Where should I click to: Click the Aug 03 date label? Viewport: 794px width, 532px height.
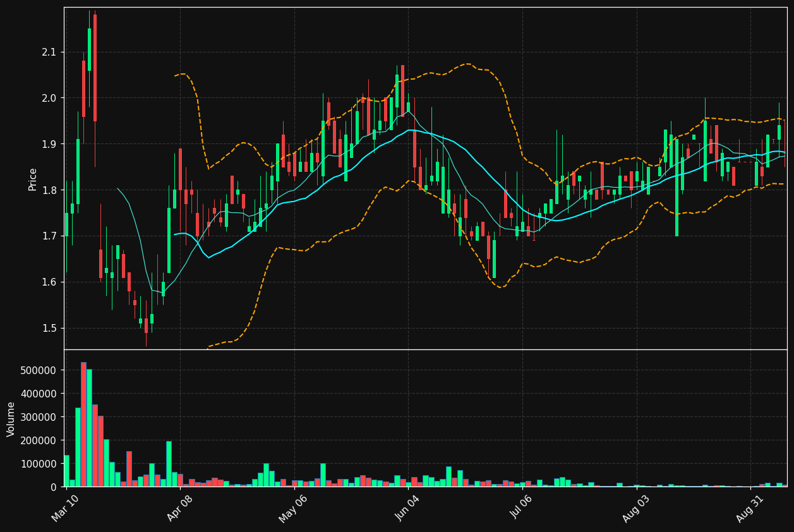(635, 509)
